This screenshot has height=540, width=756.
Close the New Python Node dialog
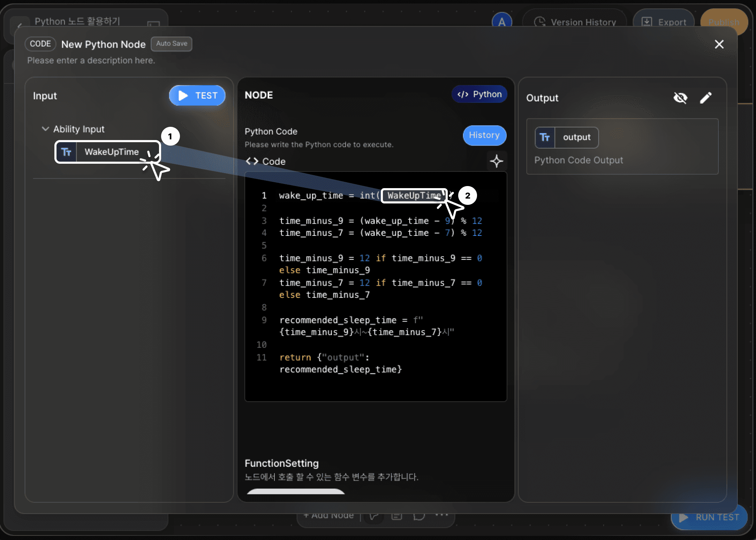click(719, 44)
